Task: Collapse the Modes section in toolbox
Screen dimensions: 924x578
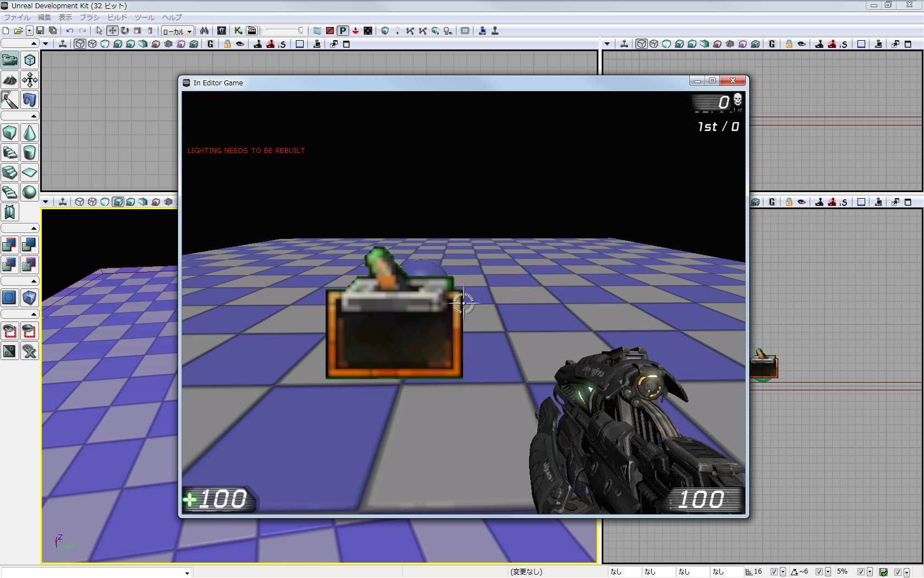Action: 20,43
